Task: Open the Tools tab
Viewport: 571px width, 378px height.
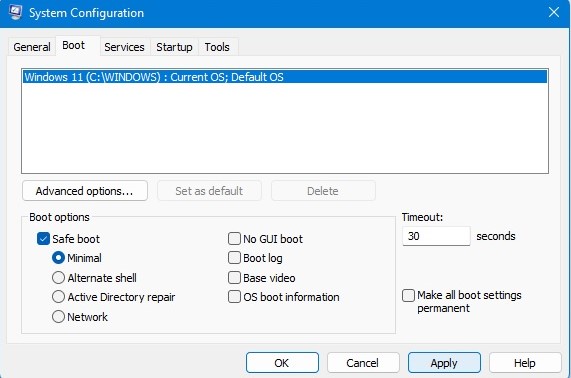Action: (217, 47)
